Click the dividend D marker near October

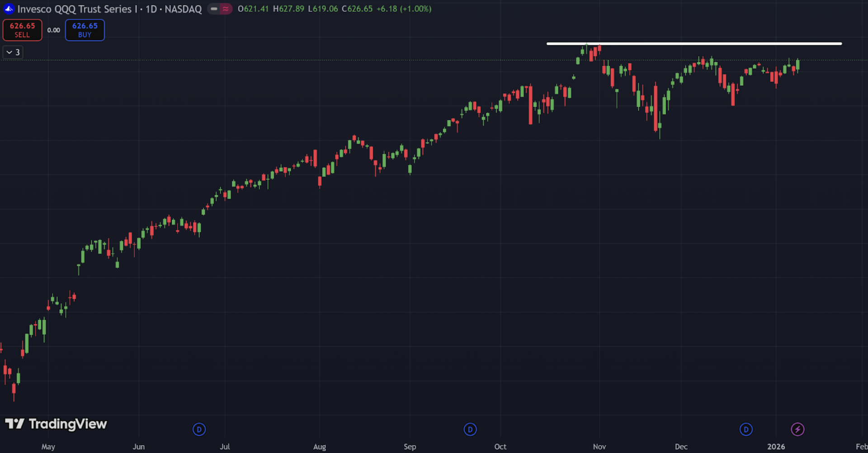470,429
